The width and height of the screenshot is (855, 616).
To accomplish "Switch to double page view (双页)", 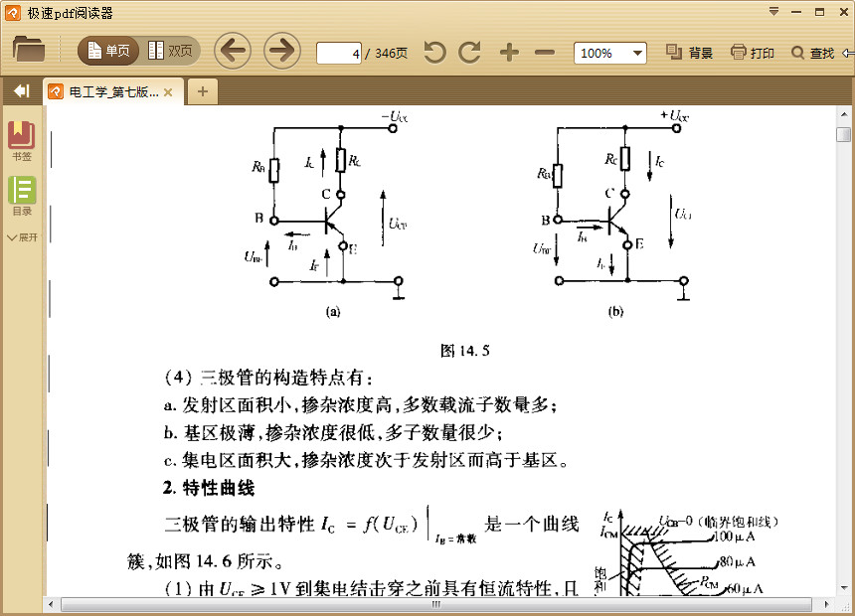I will [170, 51].
